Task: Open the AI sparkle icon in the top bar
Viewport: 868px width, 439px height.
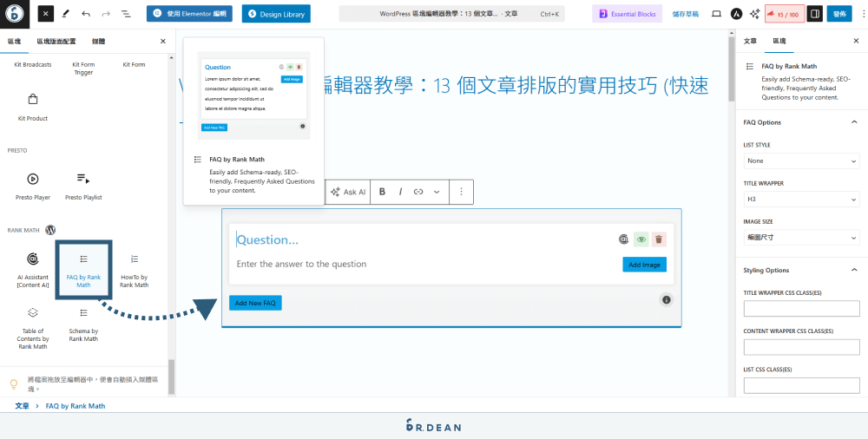Action: [x=754, y=14]
